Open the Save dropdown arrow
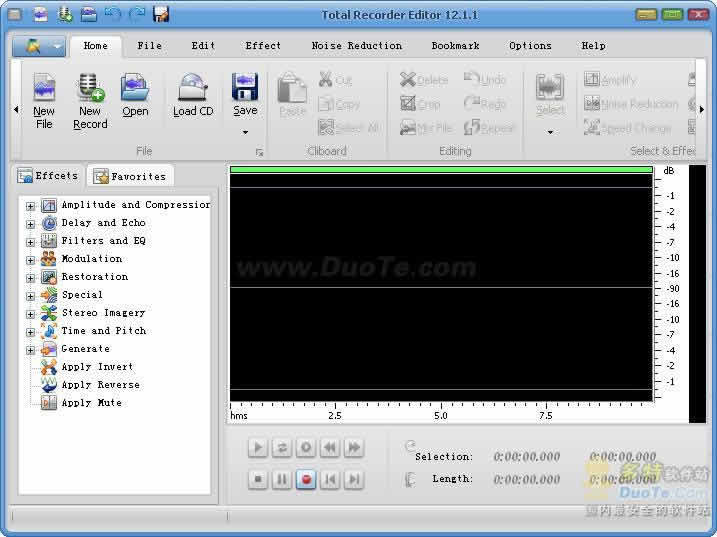Screen dimensions: 717x537 coord(246,132)
